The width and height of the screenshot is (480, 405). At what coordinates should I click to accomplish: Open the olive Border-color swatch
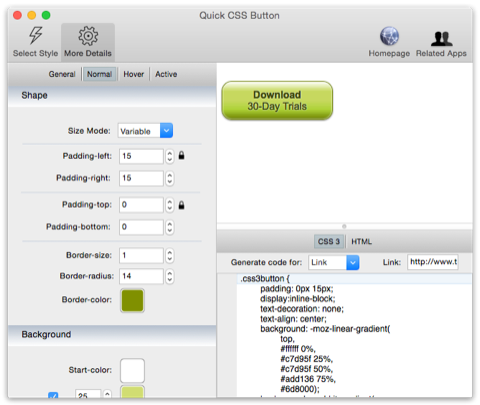tap(132, 300)
